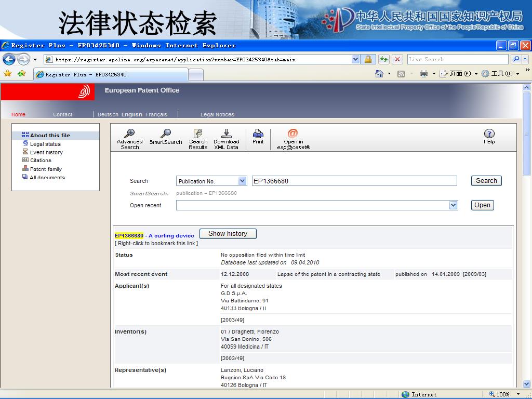The width and height of the screenshot is (532, 399).
Task: Click the browser Back button
Action: pos(9,59)
